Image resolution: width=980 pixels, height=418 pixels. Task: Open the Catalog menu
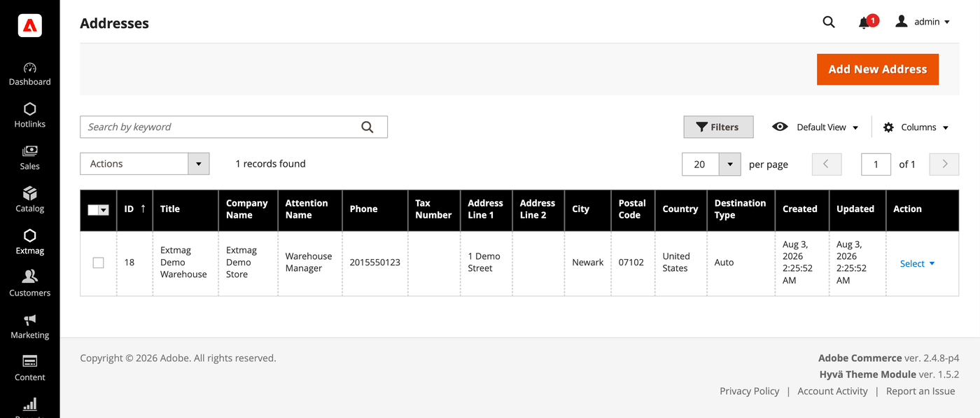29,200
